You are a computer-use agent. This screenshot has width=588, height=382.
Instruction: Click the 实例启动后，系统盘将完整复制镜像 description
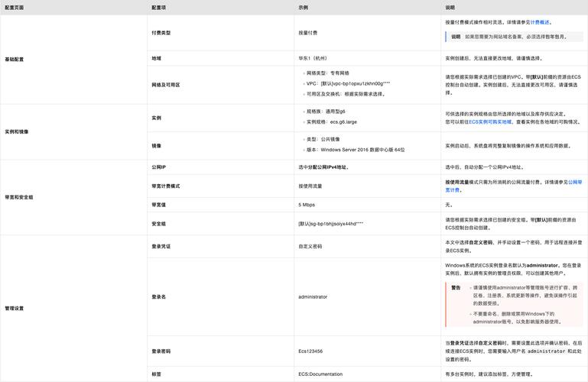pos(508,146)
